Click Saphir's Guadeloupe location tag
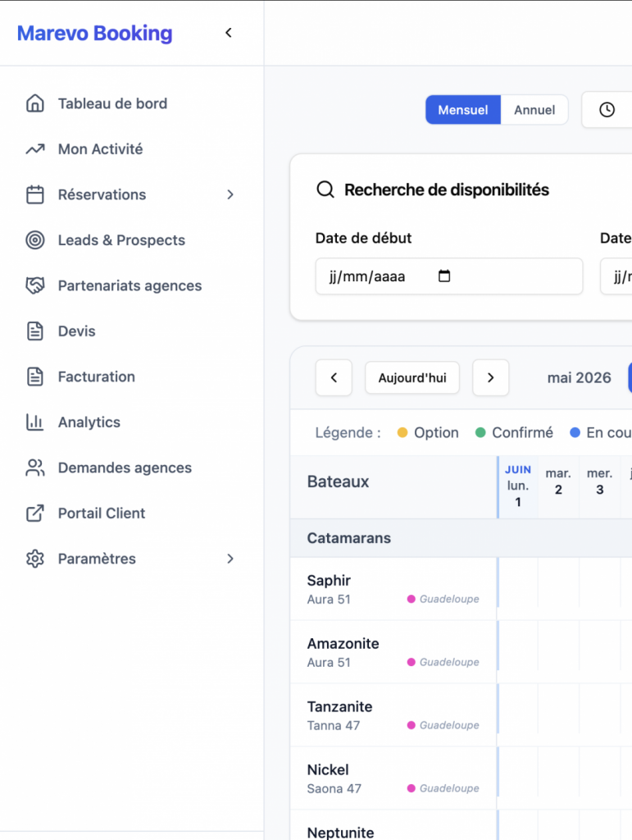 tap(443, 599)
